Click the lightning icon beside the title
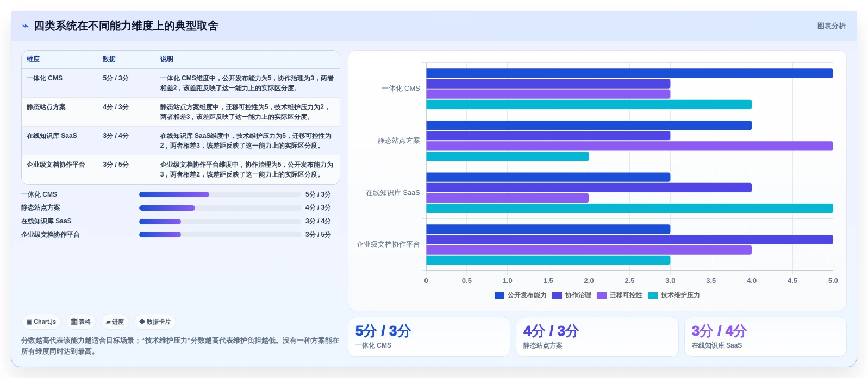Image resolution: width=868 pixels, height=378 pixels. (25, 26)
